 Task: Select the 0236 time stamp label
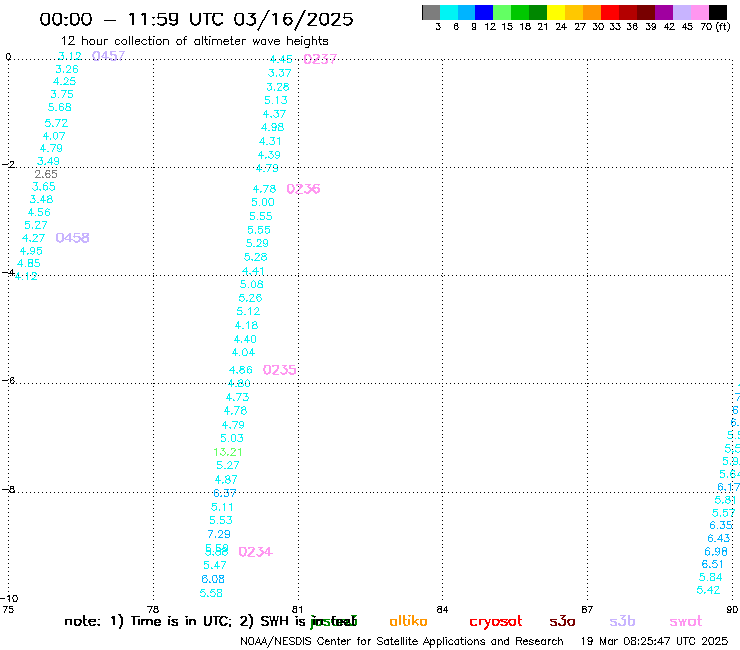tap(303, 189)
